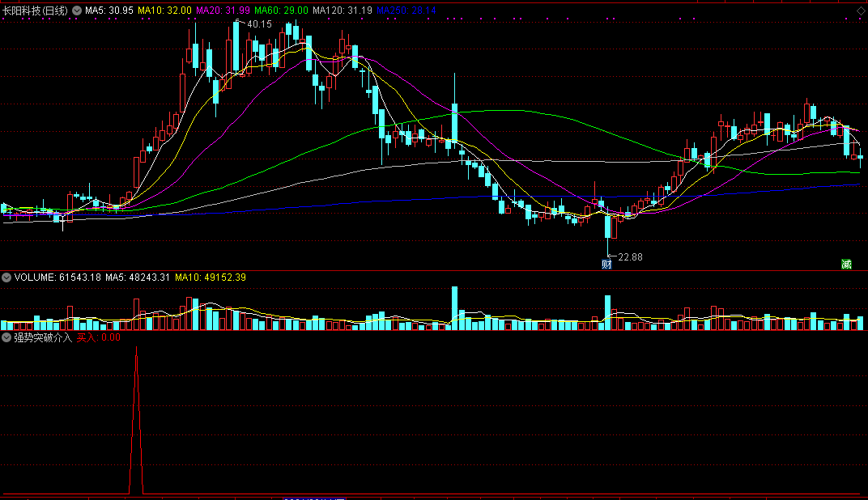Click the MA60: 29.00 label
868x500 pixels.
coord(281,11)
